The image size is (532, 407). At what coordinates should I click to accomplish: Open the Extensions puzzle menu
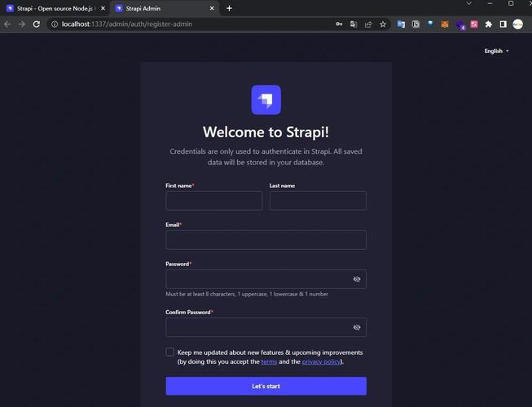tap(489, 24)
